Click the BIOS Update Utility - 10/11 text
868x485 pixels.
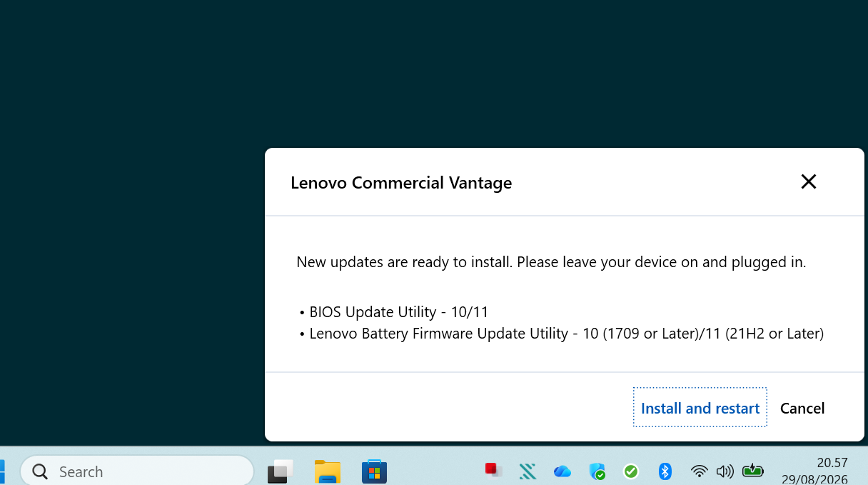399,311
